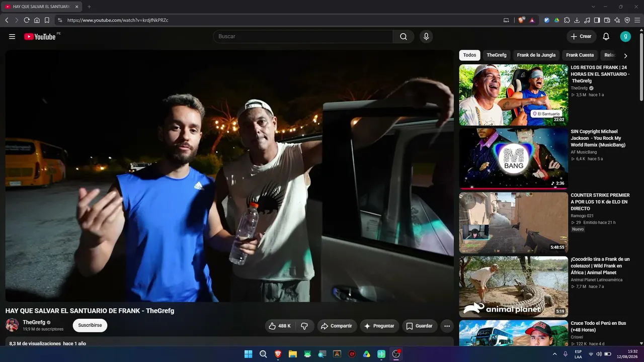The image size is (644, 362).
Task: Show next filter chips with arrow
Action: (625, 56)
